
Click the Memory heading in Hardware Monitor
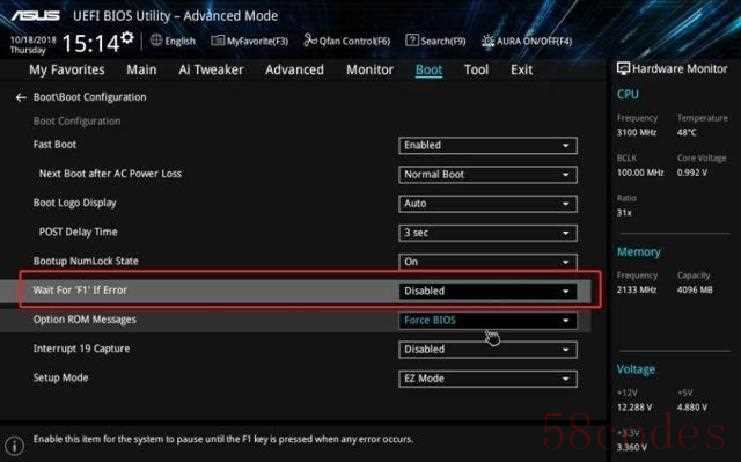point(638,252)
